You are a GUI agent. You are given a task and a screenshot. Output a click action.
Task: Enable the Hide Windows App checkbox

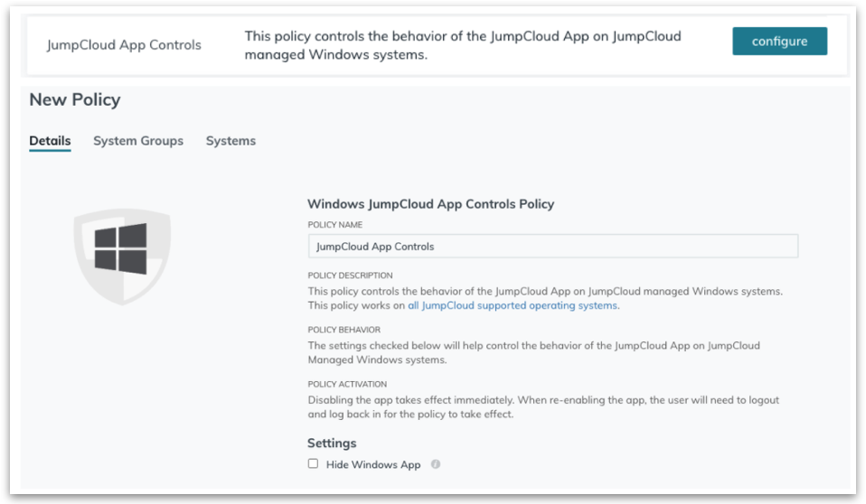pyautogui.click(x=313, y=464)
